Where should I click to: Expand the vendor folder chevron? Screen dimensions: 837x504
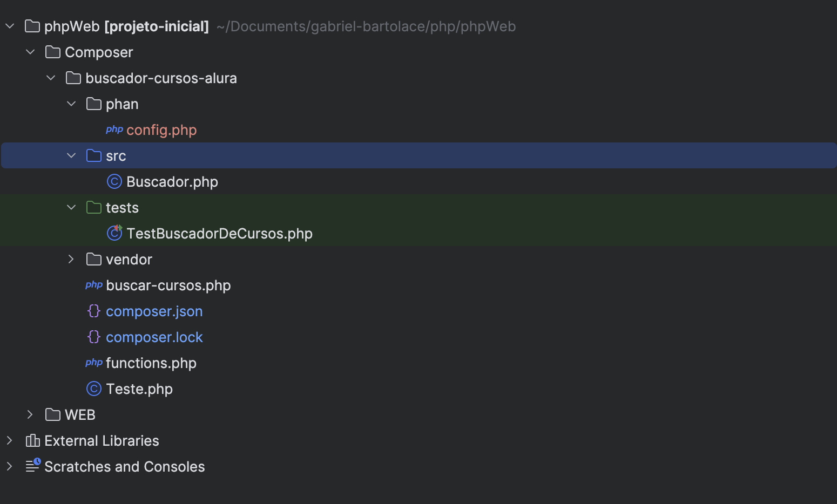pyautogui.click(x=71, y=259)
